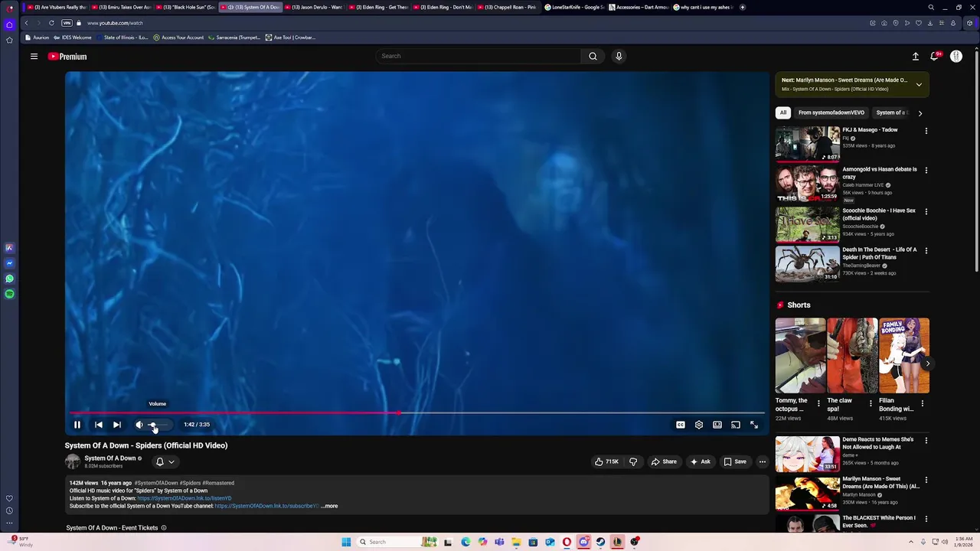Image resolution: width=980 pixels, height=551 pixels.
Task: Open the SystemOfADown.lnk.to/listenYD link
Action: coord(185,498)
